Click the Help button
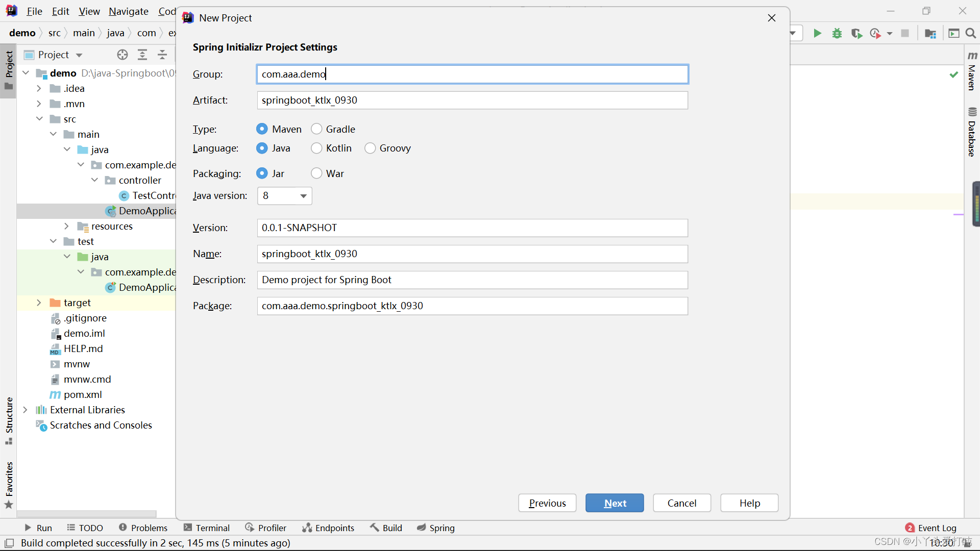 pos(749,503)
